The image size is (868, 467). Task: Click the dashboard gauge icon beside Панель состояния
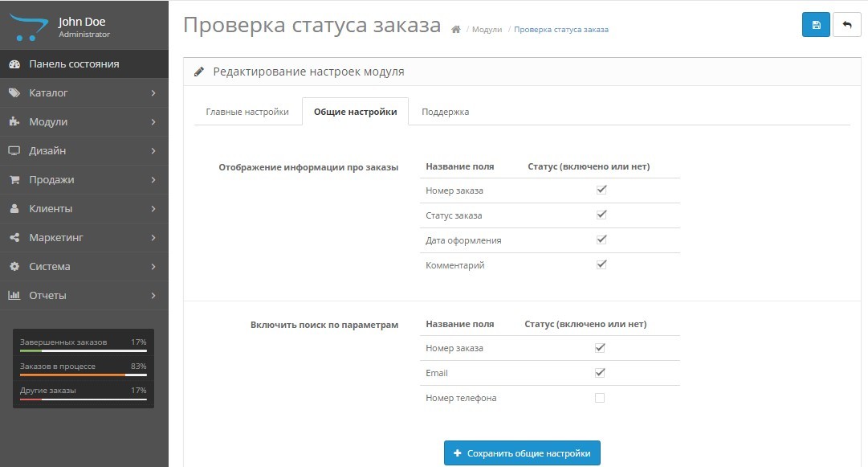pyautogui.click(x=14, y=64)
